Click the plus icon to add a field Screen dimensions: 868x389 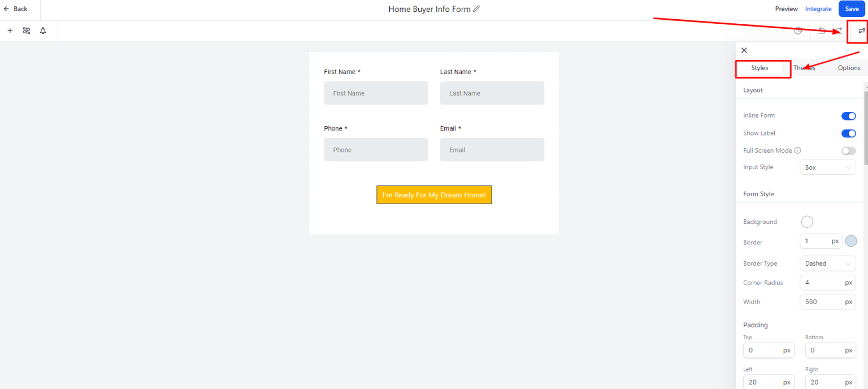pos(10,31)
